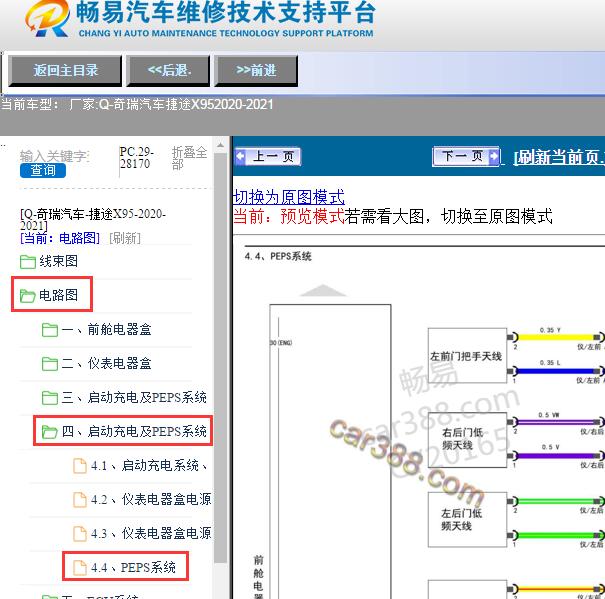Click the sidebar vertical scrollbar thumb
The height and width of the screenshot is (599, 605).
pyautogui.click(x=220, y=358)
